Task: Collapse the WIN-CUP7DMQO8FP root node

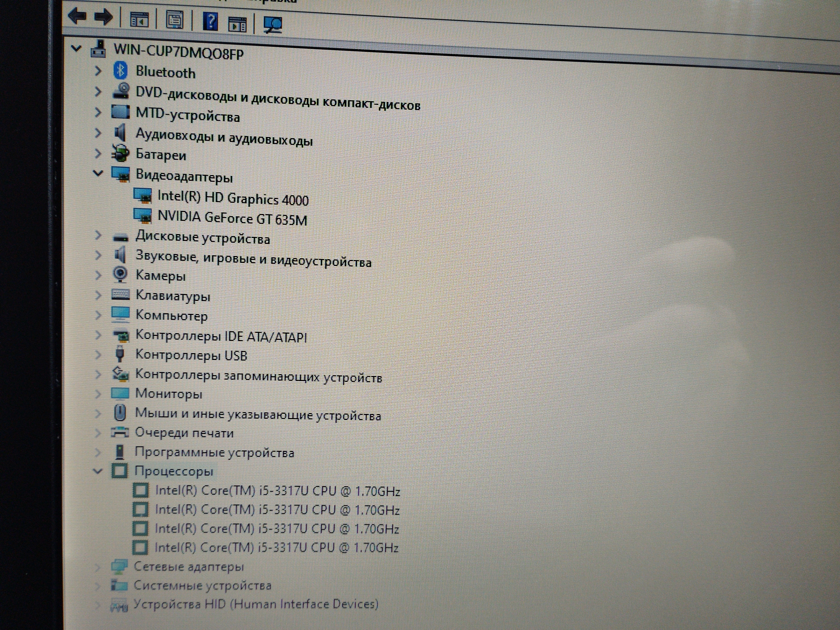Action: pyautogui.click(x=76, y=48)
